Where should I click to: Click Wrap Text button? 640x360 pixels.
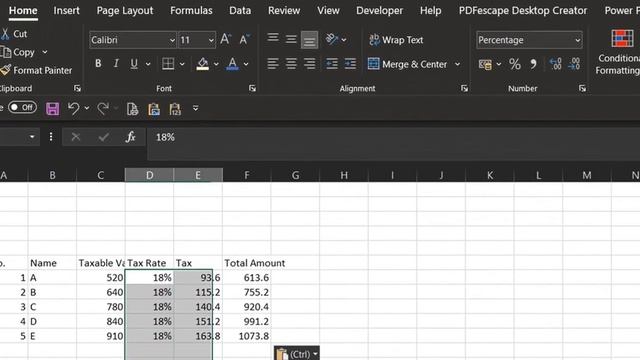(x=396, y=40)
